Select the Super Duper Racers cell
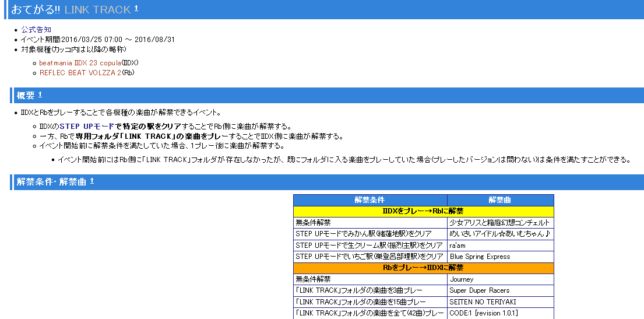 coord(501,290)
